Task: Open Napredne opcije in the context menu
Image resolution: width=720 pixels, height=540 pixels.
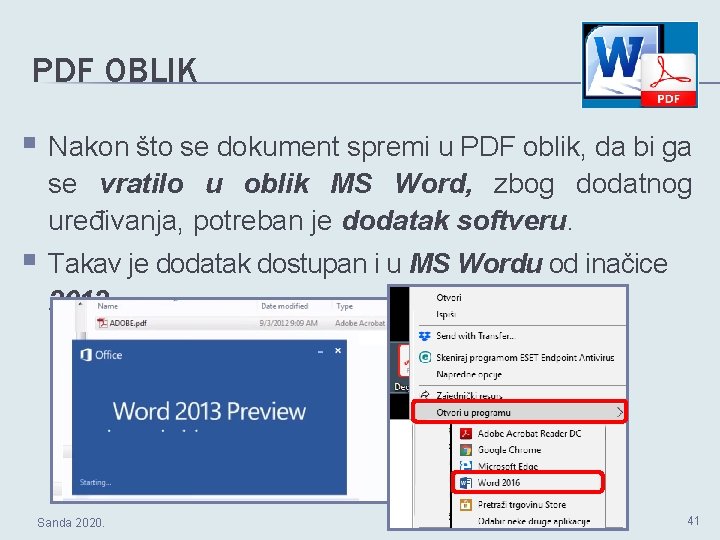Action: pyautogui.click(x=468, y=375)
